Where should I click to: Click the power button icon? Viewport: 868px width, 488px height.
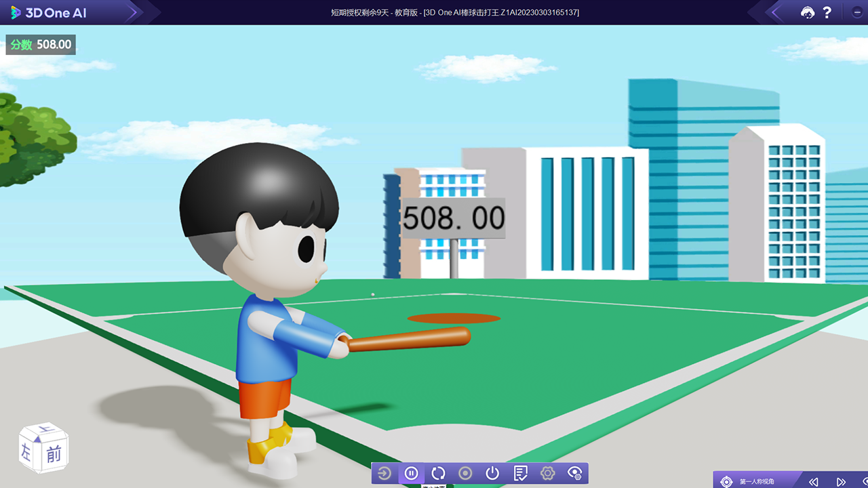coord(492,473)
